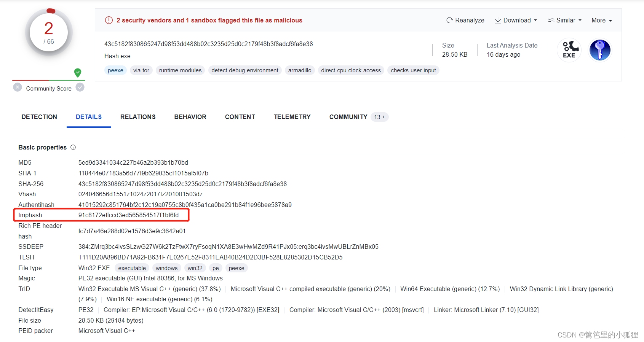Click the SHA-256 value in Basic properties
The height and width of the screenshot is (342, 644).
(x=182, y=184)
